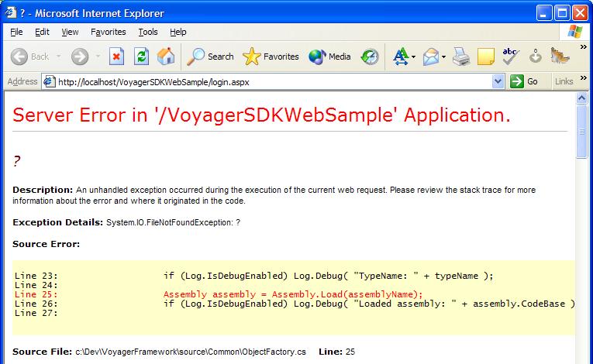Click the spell check abc icon
The height and width of the screenshot is (364, 593).
(510, 57)
